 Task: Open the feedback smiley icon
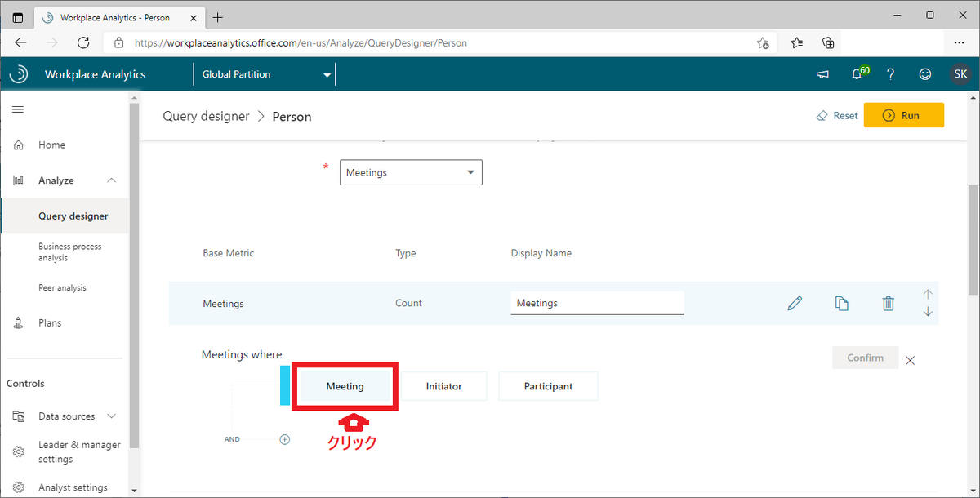pyautogui.click(x=925, y=74)
